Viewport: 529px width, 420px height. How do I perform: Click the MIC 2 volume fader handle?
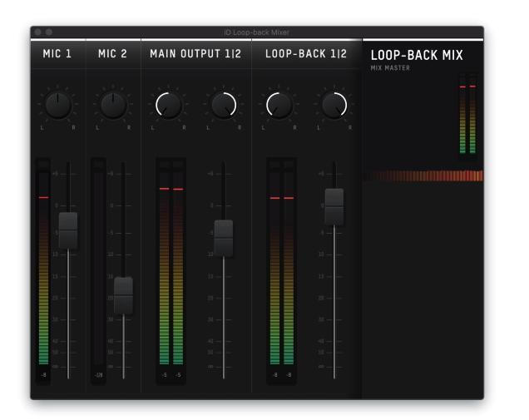click(x=123, y=295)
